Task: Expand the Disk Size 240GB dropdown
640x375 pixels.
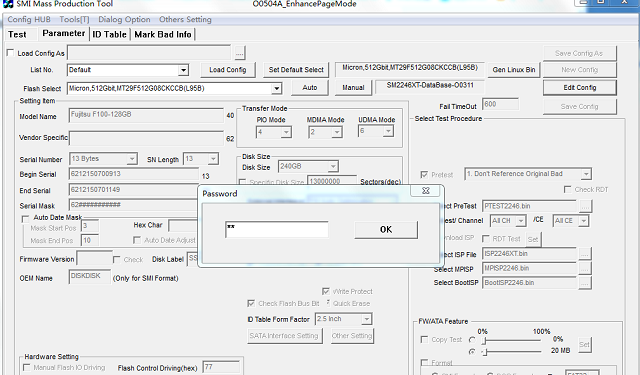Action: [333, 166]
